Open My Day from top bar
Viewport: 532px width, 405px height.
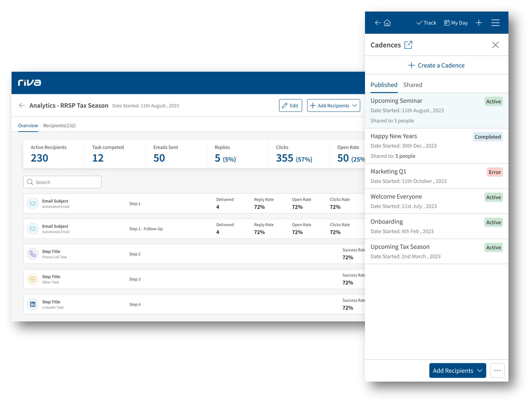pos(456,23)
